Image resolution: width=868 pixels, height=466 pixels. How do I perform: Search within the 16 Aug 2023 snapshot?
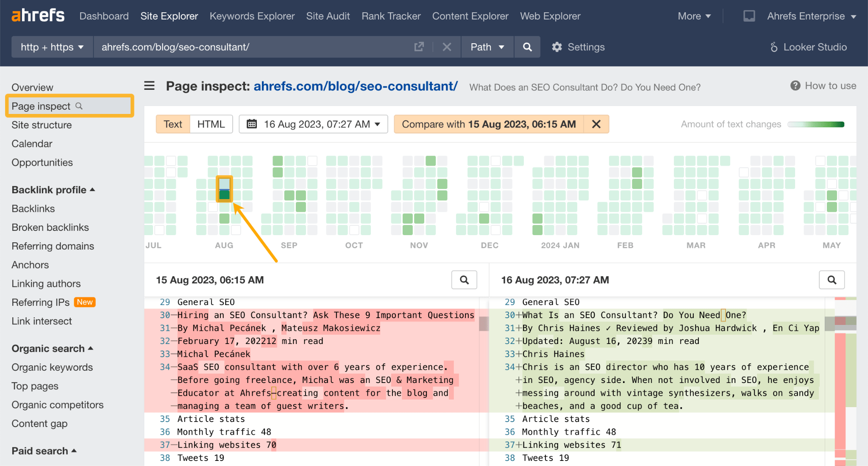pos(832,280)
